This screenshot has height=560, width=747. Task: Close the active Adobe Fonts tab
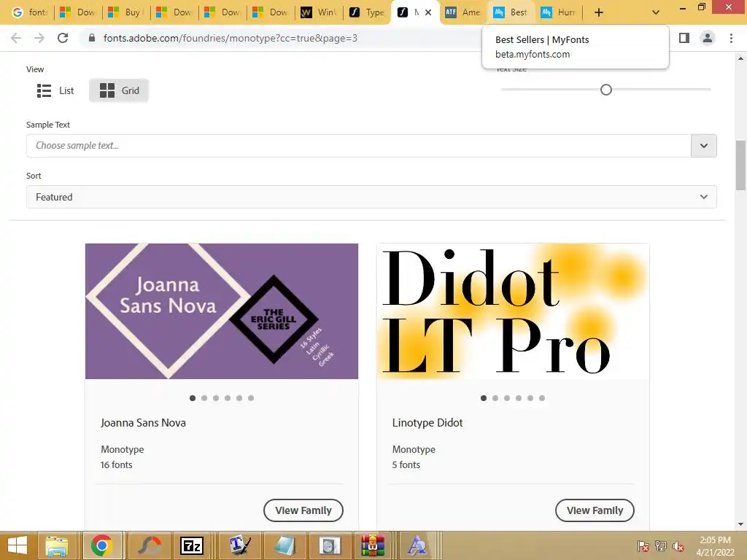pyautogui.click(x=427, y=12)
